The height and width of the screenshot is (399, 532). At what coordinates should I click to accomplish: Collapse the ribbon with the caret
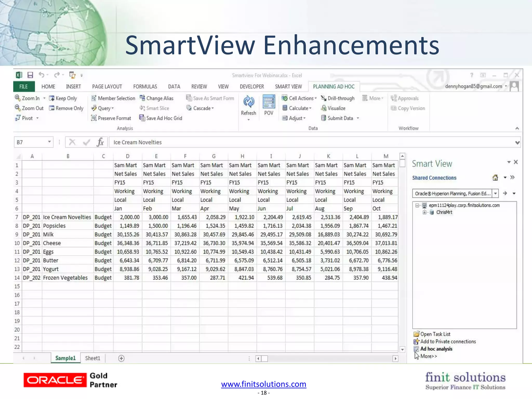(x=517, y=128)
